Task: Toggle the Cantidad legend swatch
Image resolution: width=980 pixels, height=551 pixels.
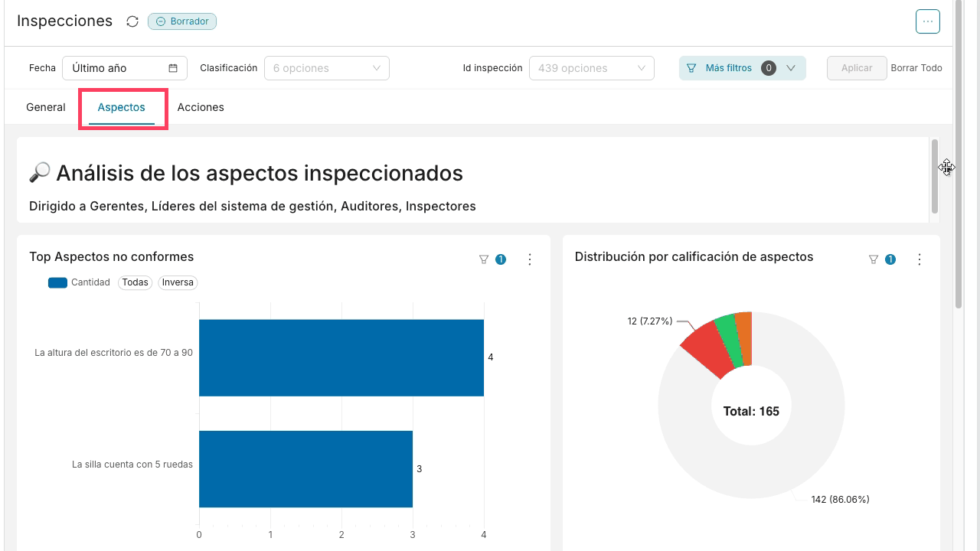Action: [x=57, y=282]
